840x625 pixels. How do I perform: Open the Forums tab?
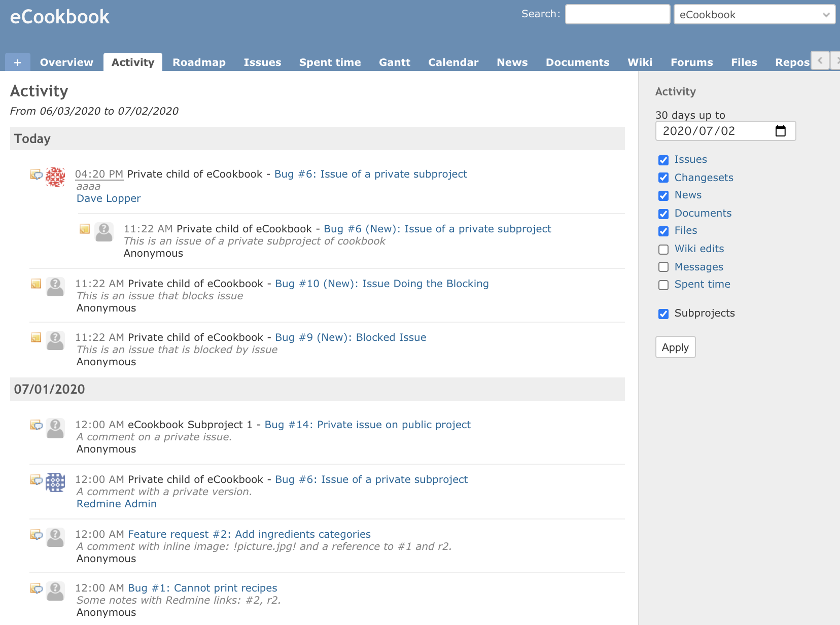[692, 62]
